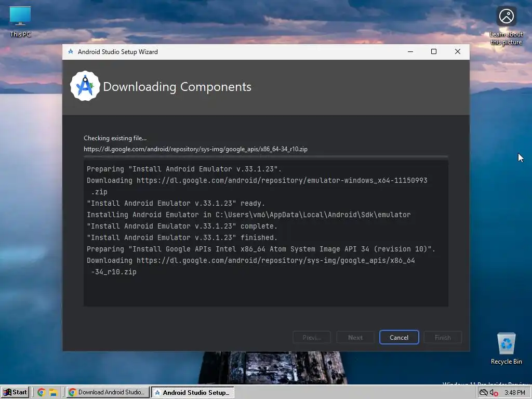532x399 pixels.
Task: Click the disabled Previous button
Action: [x=312, y=337]
